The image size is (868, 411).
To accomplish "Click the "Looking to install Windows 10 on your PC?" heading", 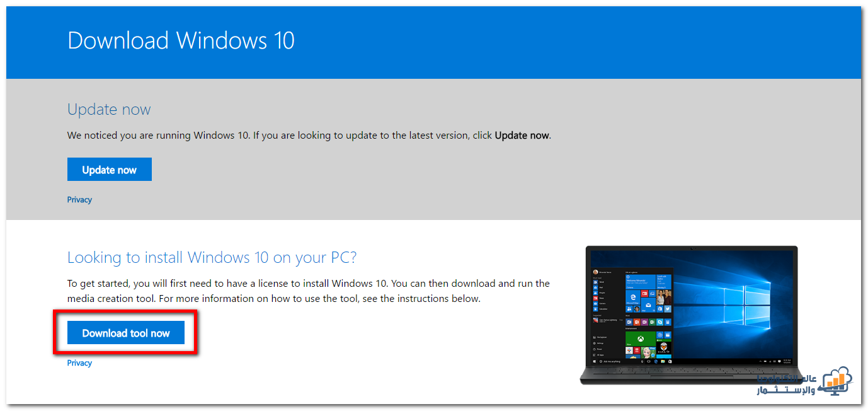I will [212, 257].
